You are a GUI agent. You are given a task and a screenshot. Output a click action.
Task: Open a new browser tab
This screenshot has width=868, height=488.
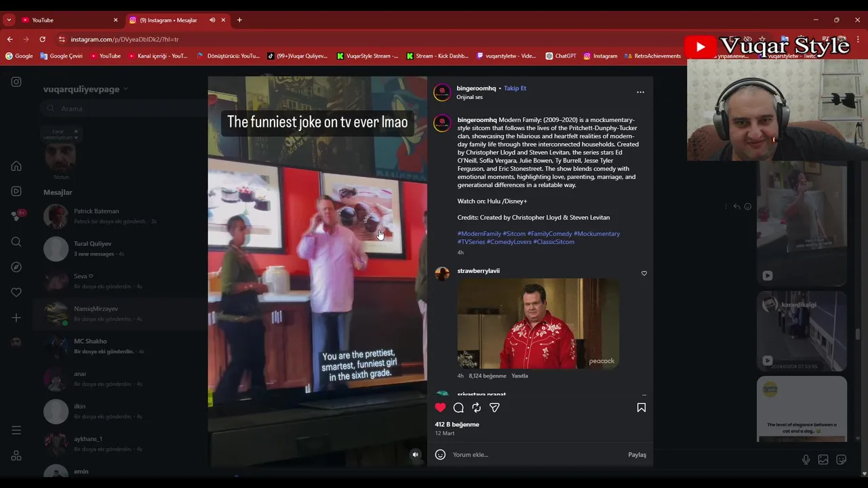(x=239, y=20)
